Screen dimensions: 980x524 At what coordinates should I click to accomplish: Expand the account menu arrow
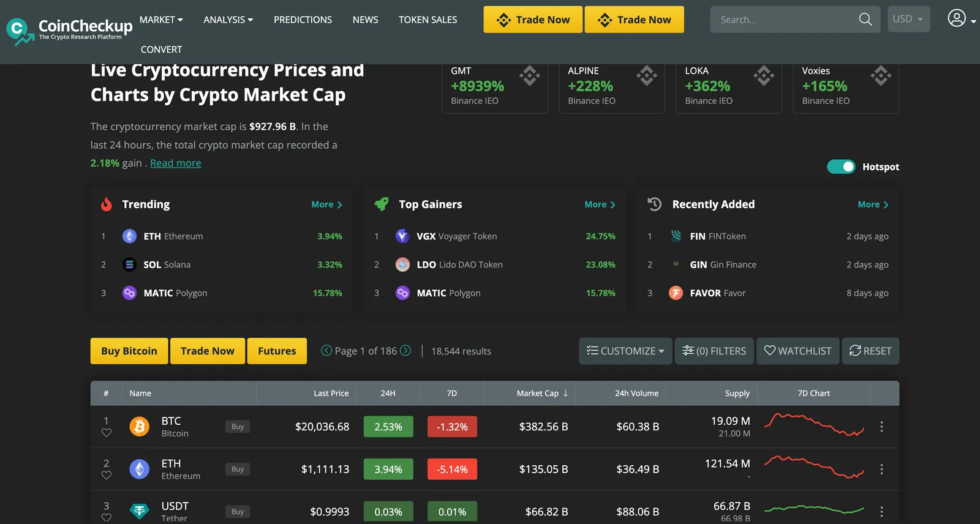point(973,21)
